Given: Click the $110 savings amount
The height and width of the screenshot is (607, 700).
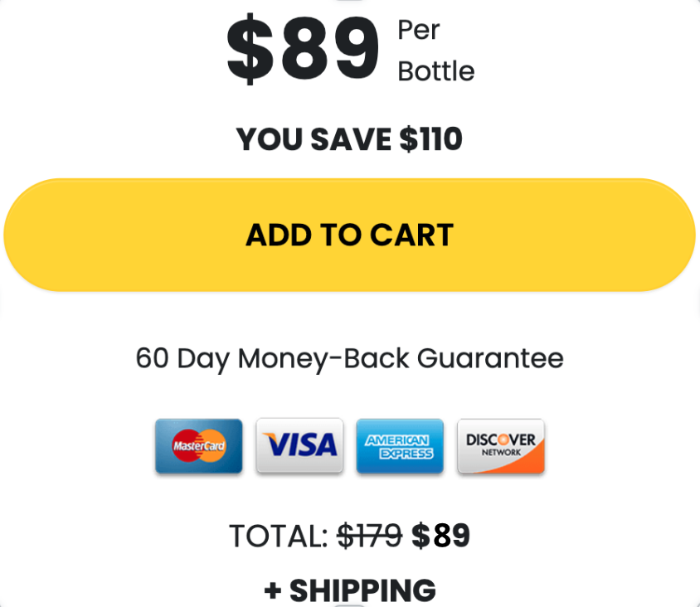Looking at the screenshot, I should (x=430, y=138).
